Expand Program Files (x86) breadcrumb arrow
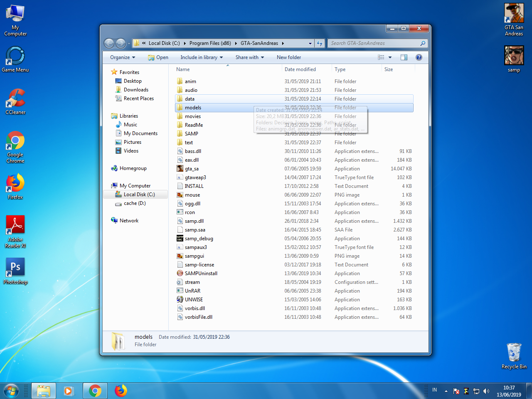The width and height of the screenshot is (532, 399). click(236, 43)
